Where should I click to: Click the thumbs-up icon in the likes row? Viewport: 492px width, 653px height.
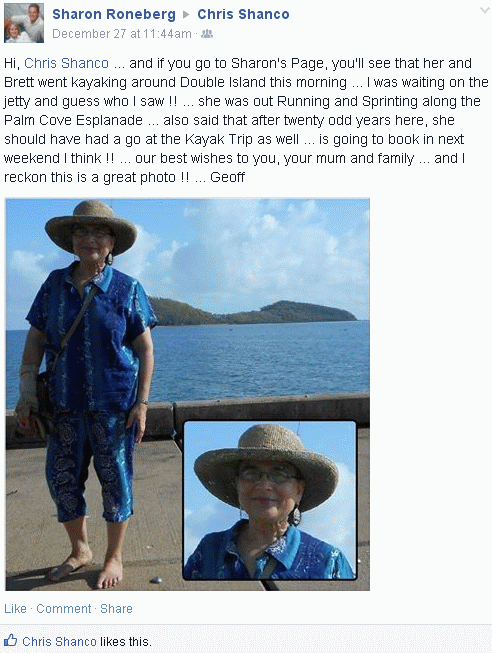[10, 640]
